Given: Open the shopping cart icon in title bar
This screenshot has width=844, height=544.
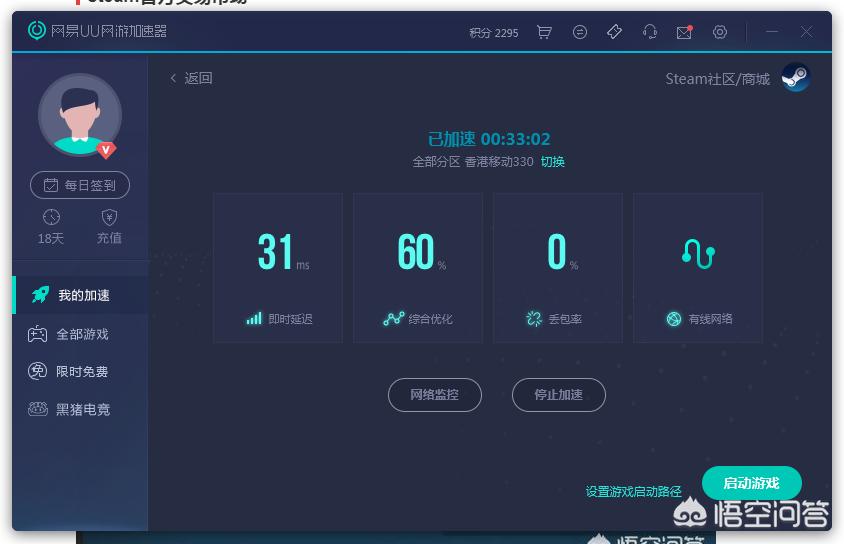Looking at the screenshot, I should [544, 32].
